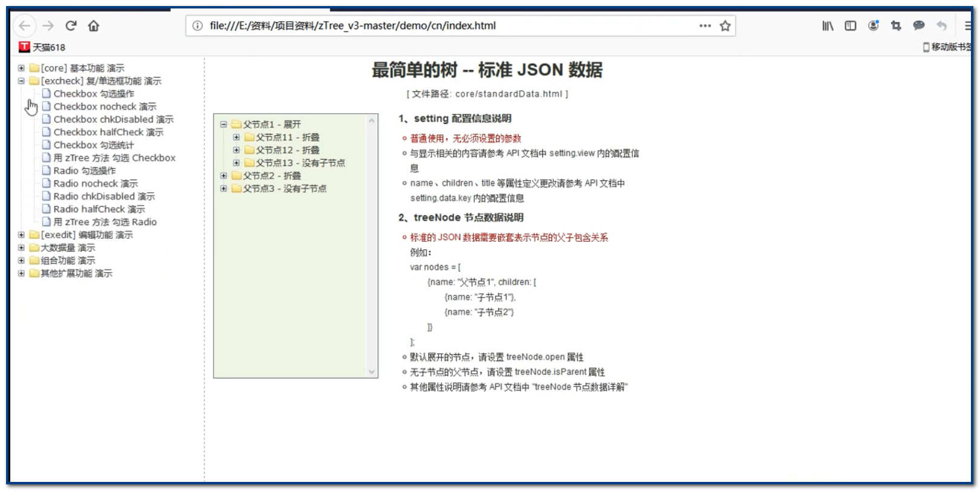The height and width of the screenshot is (491, 980).
Task: Click demo tree scrollbar up arrow
Action: [x=372, y=121]
